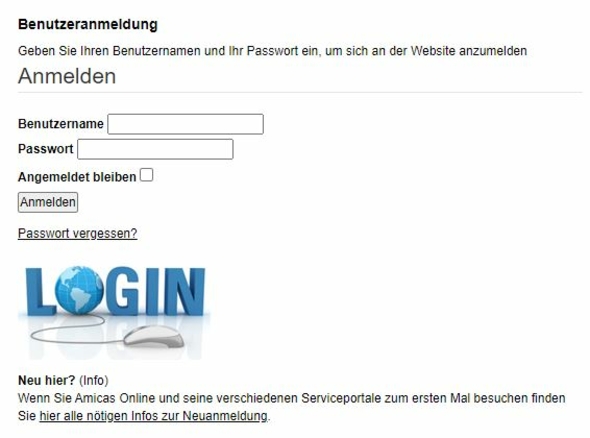The height and width of the screenshot is (438, 590).
Task: Click the Neu hier? bold text
Action: click(47, 380)
